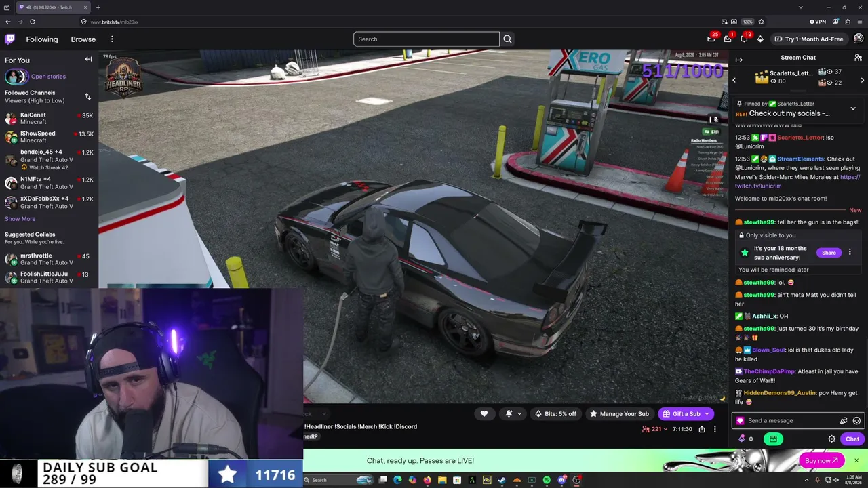Screen dimensions: 868x488
Task: Open the user profile avatar menu
Action: click(859, 39)
